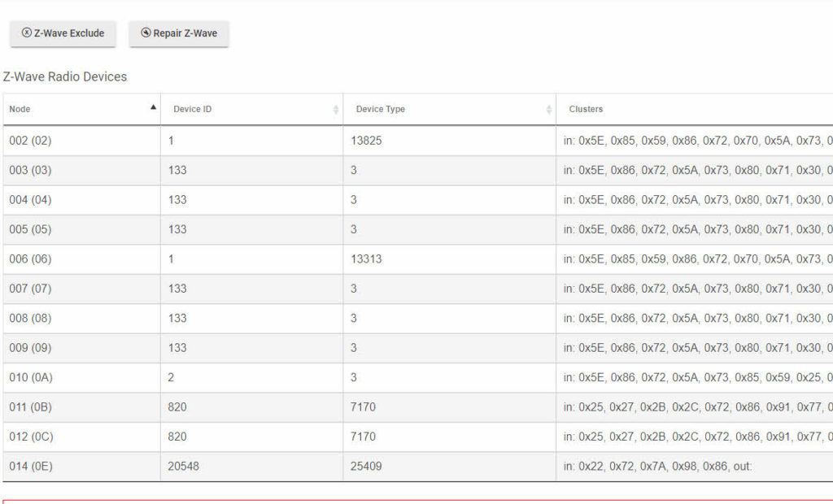This screenshot has height=504, width=833.
Task: Sort by Device Type column header
Action: 449,110
